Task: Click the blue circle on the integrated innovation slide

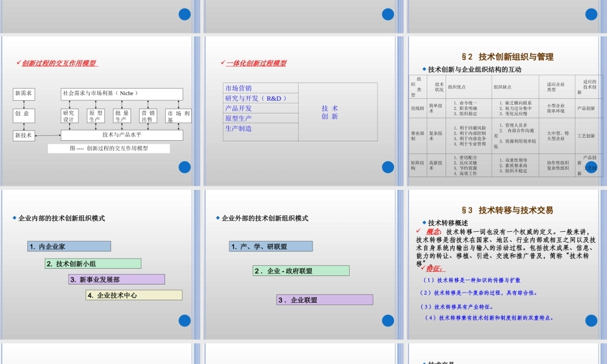Action: (388, 167)
